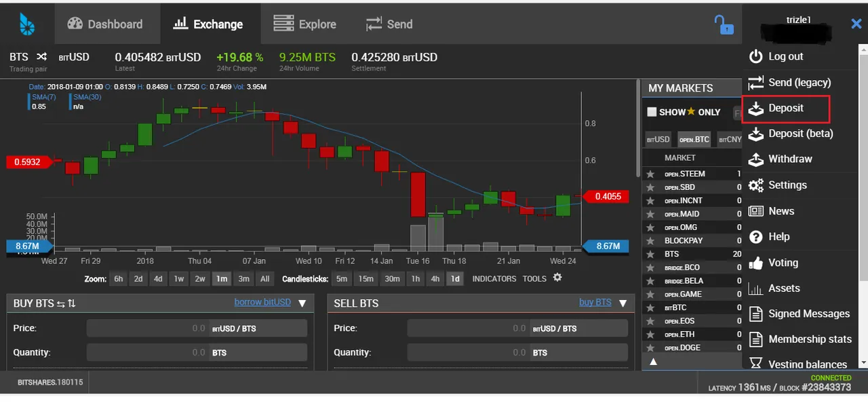
Task: Click the Membership stats document icon
Action: pyautogui.click(x=755, y=339)
